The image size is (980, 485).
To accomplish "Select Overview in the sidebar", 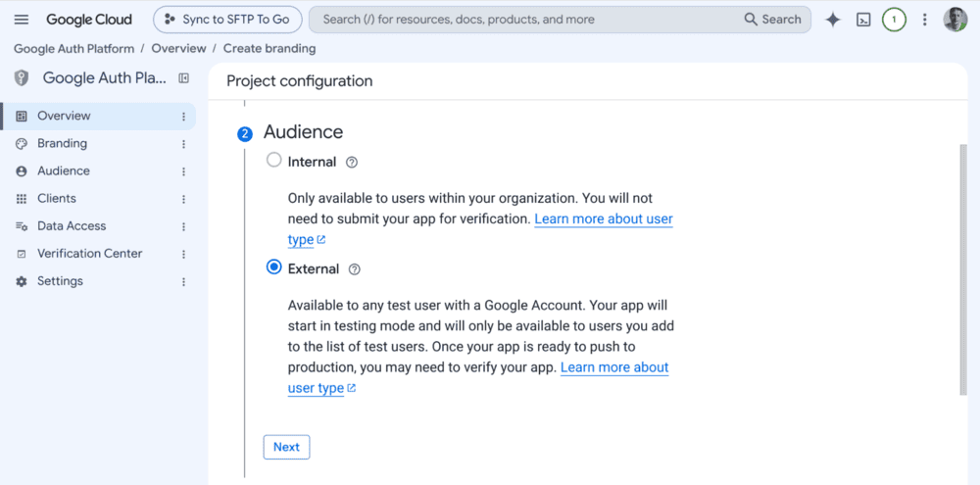I will (99, 117).
